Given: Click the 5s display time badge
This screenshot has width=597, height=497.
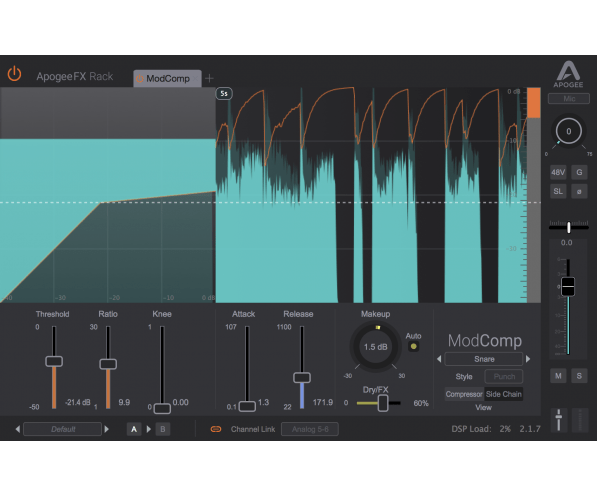Looking at the screenshot, I should click(224, 94).
